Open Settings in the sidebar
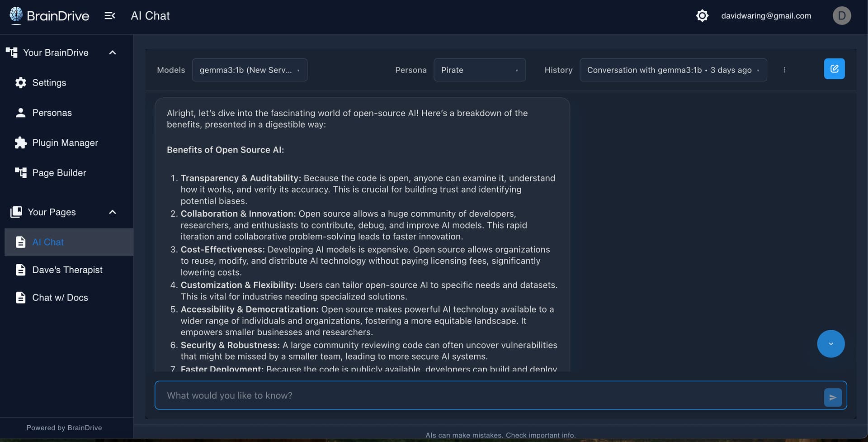This screenshot has height=442, width=868. point(49,83)
